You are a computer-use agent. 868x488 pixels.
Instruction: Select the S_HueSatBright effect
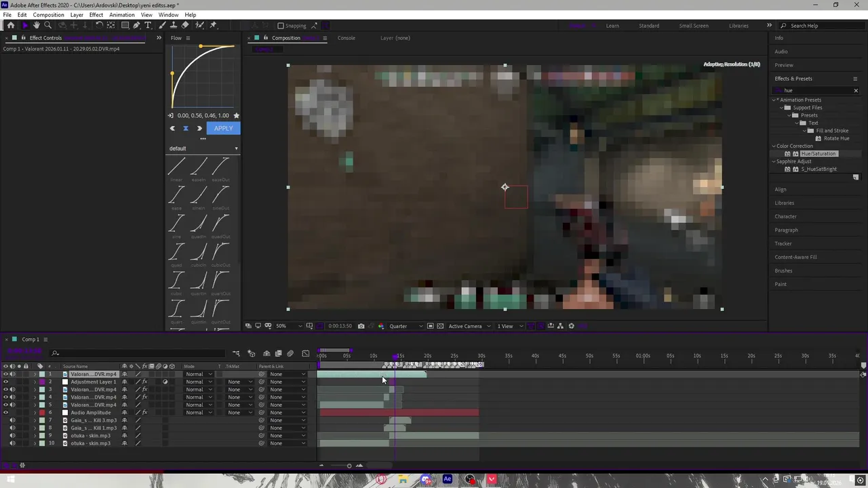[819, 169]
